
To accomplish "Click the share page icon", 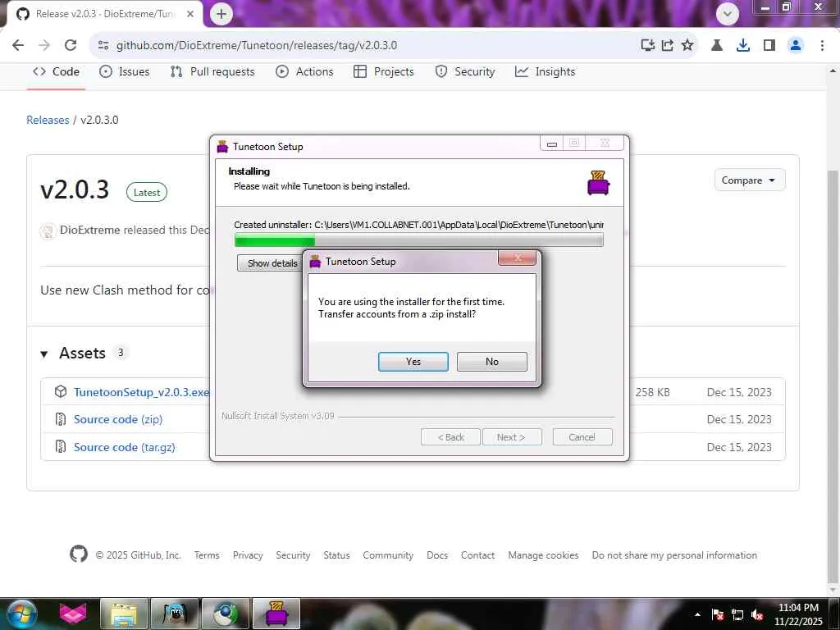I will [668, 46].
